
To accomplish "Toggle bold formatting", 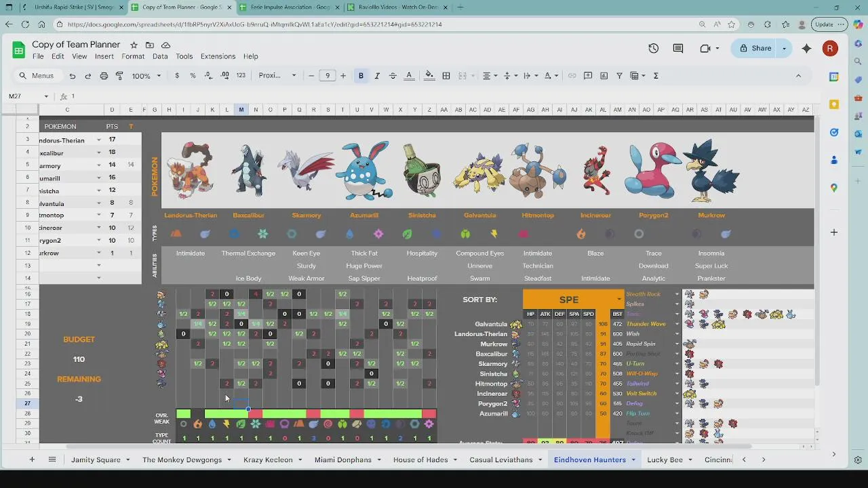I will click(361, 76).
